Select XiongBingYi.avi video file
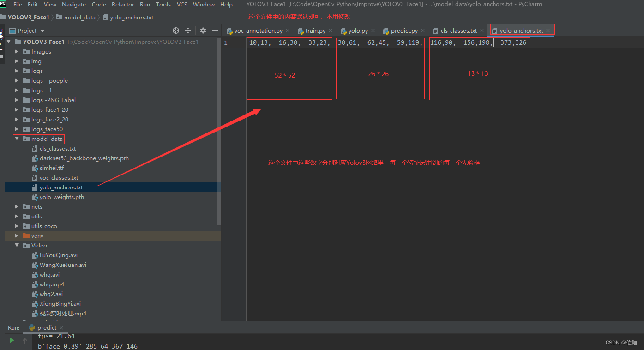This screenshot has width=644, height=350. tap(60, 304)
